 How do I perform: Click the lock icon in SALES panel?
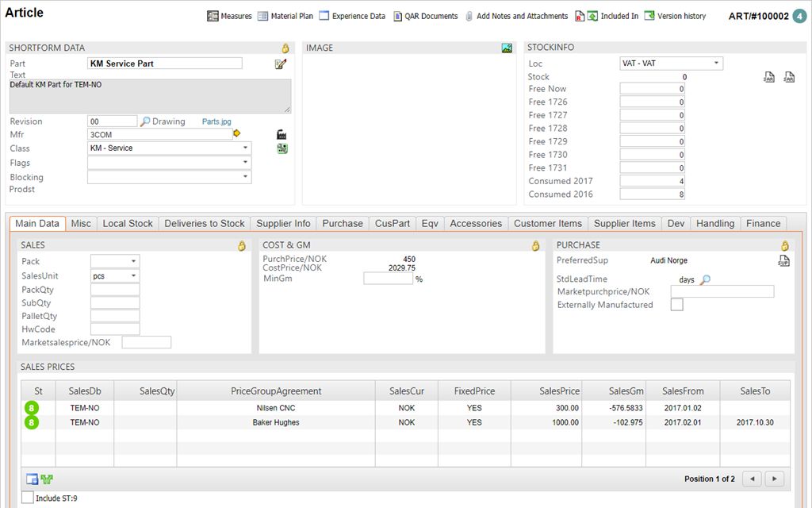pyautogui.click(x=242, y=246)
